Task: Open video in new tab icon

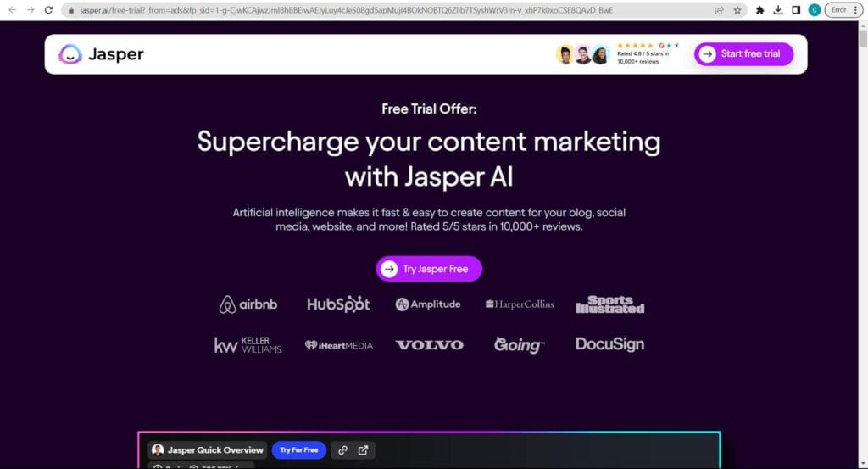Action: (x=364, y=450)
